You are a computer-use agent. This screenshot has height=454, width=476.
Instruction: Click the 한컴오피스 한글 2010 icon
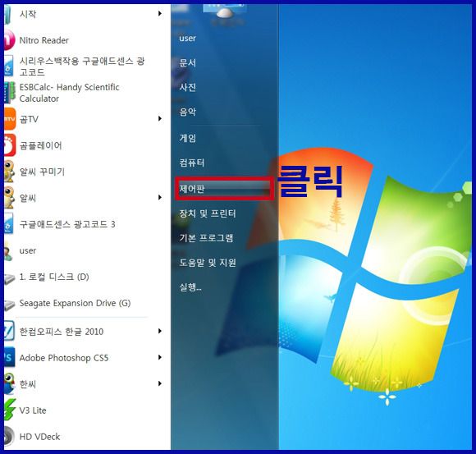coord(9,331)
